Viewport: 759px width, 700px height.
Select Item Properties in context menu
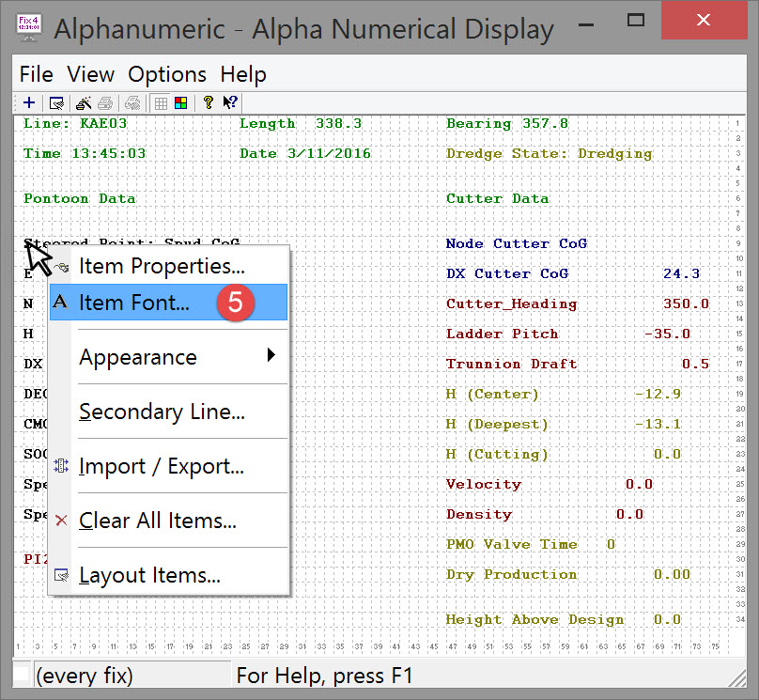click(162, 267)
